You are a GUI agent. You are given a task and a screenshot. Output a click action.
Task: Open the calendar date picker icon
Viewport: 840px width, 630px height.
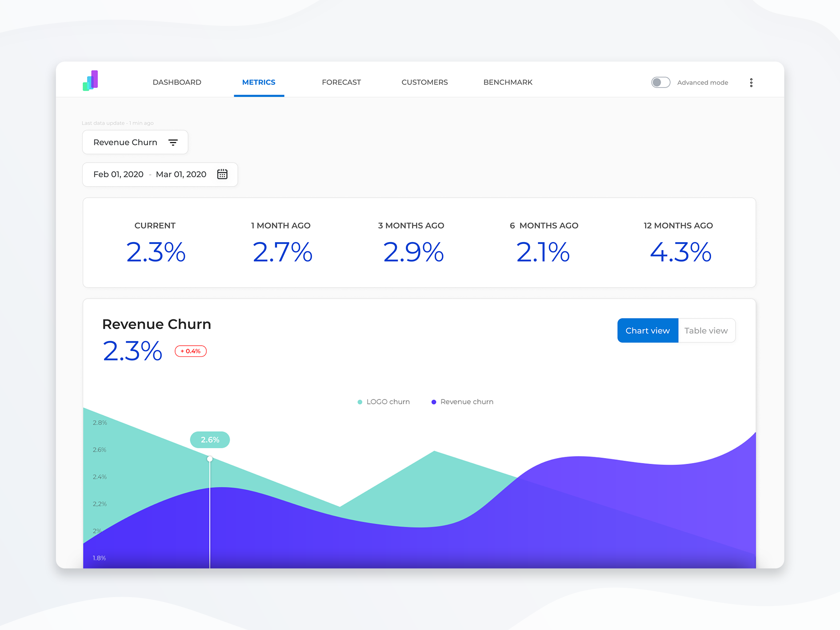(x=222, y=174)
